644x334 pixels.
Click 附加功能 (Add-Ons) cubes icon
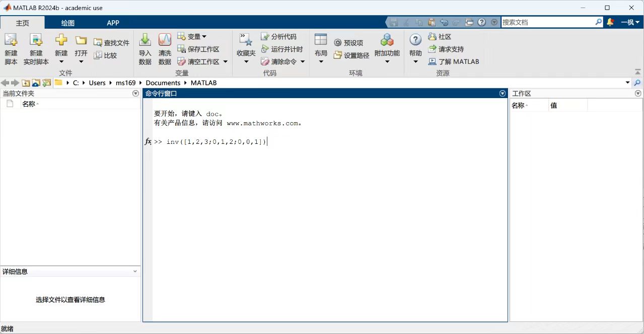coord(387,40)
